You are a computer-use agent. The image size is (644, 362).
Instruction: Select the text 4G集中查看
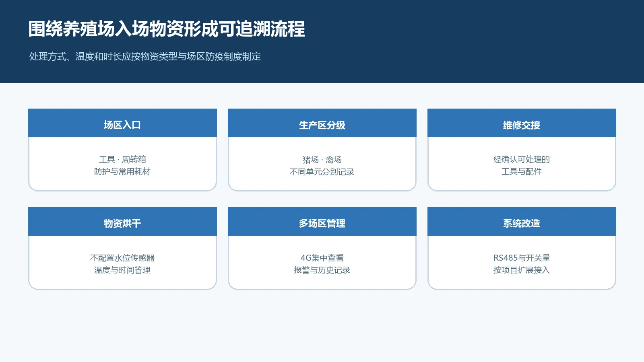322,258
